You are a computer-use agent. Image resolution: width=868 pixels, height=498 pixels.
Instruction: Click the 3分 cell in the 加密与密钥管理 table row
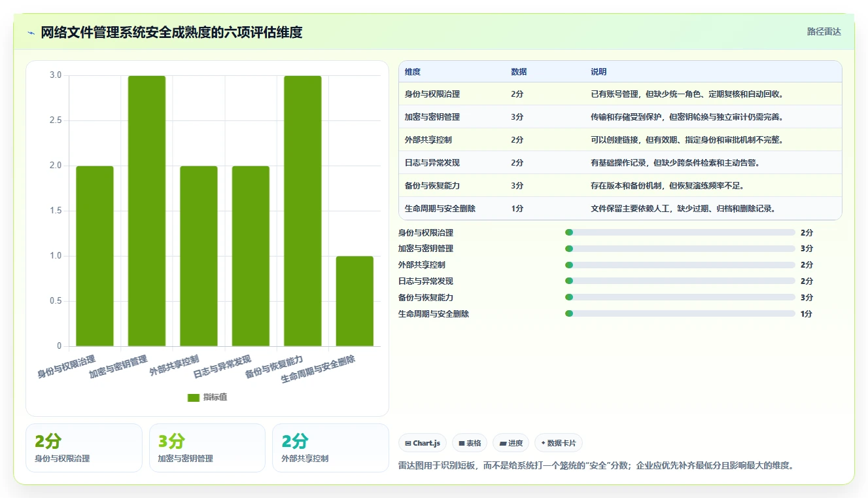click(517, 117)
